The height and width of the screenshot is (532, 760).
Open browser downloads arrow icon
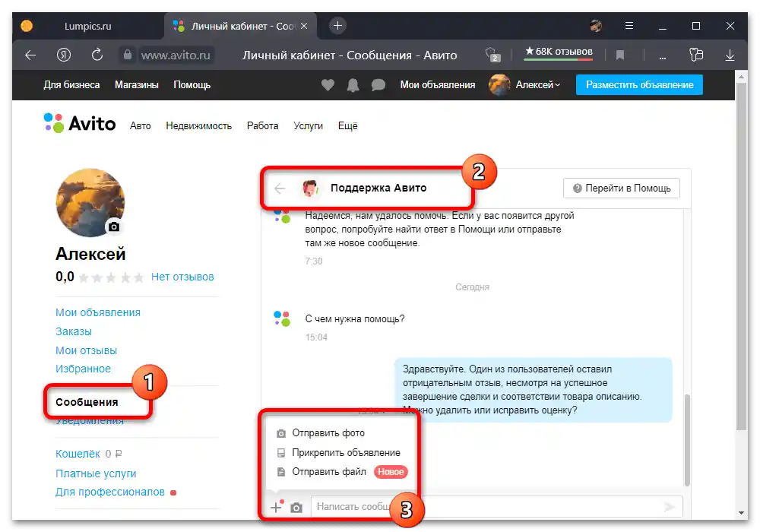click(730, 55)
